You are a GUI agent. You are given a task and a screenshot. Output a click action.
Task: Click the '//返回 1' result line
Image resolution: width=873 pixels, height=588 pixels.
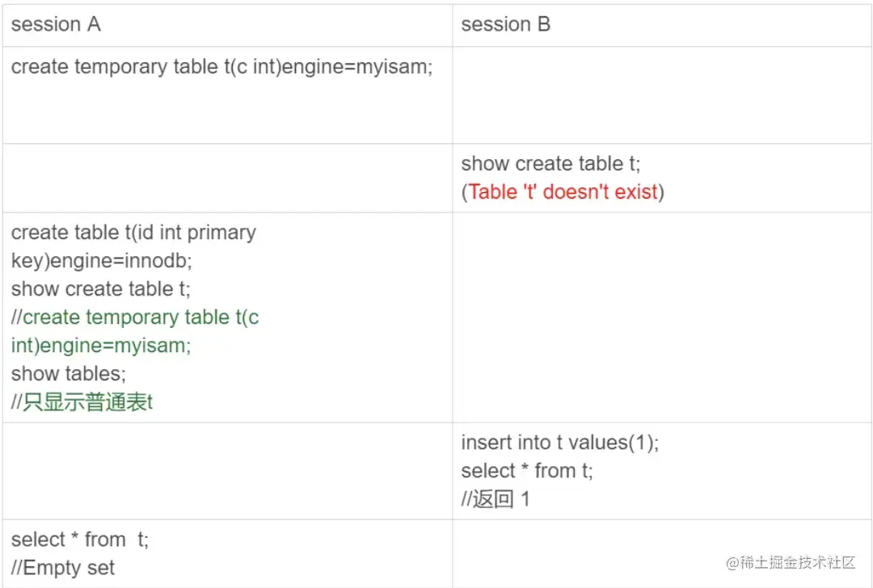495,499
